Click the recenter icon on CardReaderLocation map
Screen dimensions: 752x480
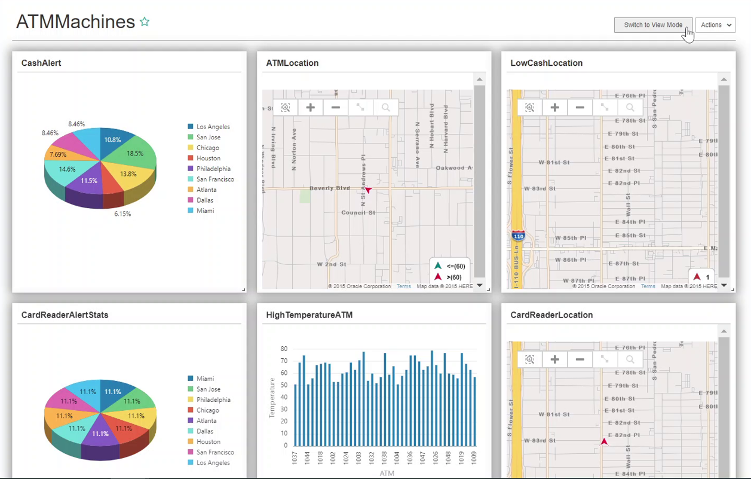click(x=529, y=359)
